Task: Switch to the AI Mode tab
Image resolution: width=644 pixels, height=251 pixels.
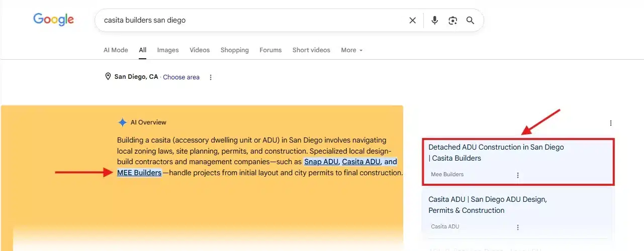Action: click(116, 50)
